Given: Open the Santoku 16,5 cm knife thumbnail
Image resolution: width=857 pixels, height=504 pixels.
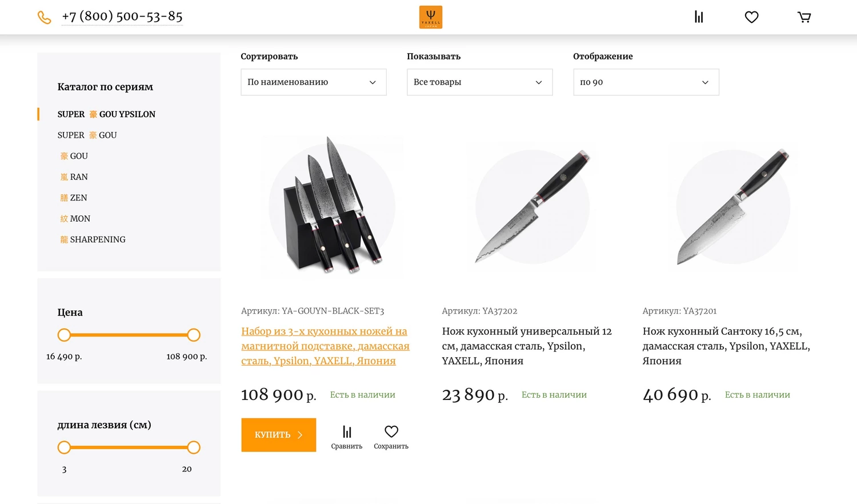Looking at the screenshot, I should tap(733, 207).
